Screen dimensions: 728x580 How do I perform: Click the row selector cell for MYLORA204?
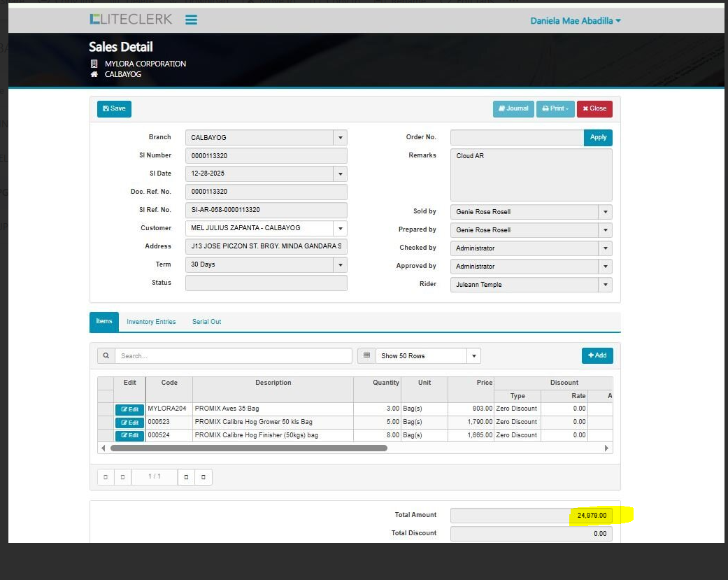[x=105, y=409]
